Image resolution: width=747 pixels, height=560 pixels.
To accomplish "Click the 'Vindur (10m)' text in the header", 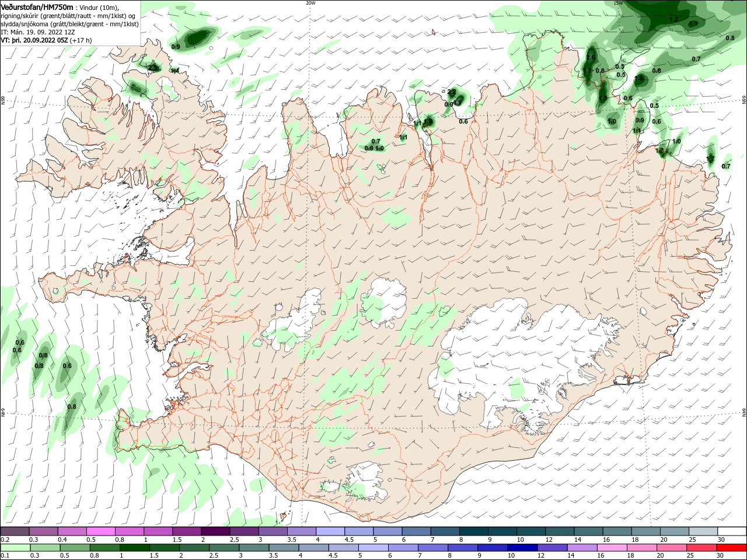I will 99,8.
